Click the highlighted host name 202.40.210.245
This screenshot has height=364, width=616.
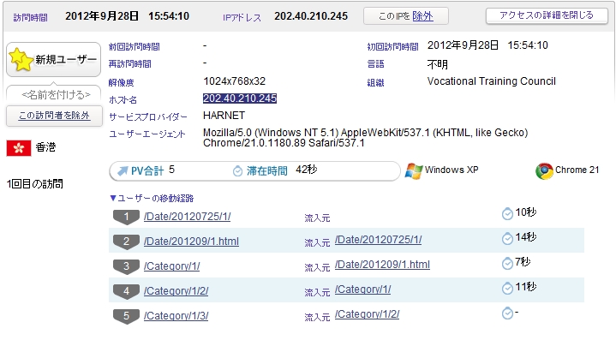(240, 98)
